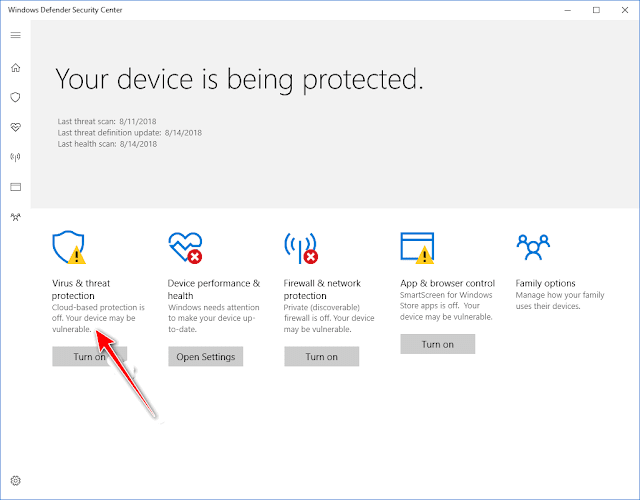
Task: Go to Home in the sidebar
Action: coord(16,67)
